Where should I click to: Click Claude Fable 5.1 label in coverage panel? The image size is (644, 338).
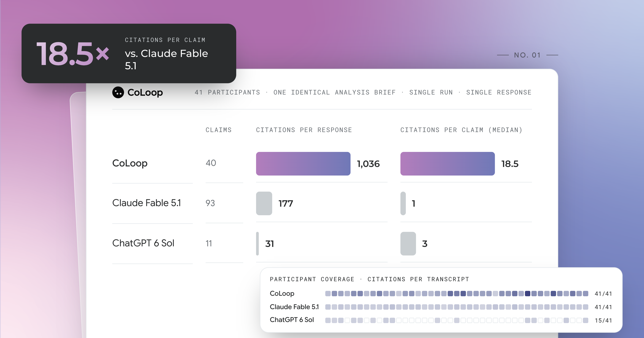click(x=294, y=307)
